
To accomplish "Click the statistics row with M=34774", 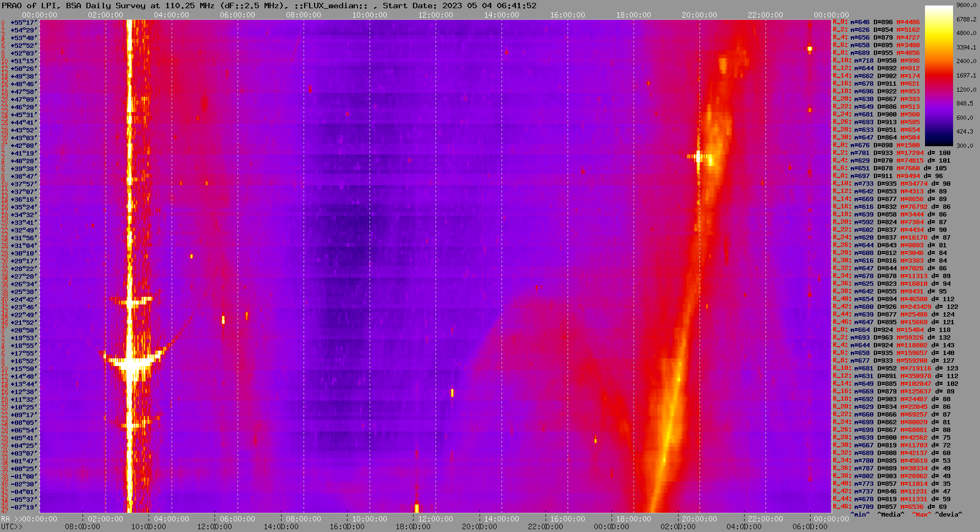I will click(x=891, y=184).
